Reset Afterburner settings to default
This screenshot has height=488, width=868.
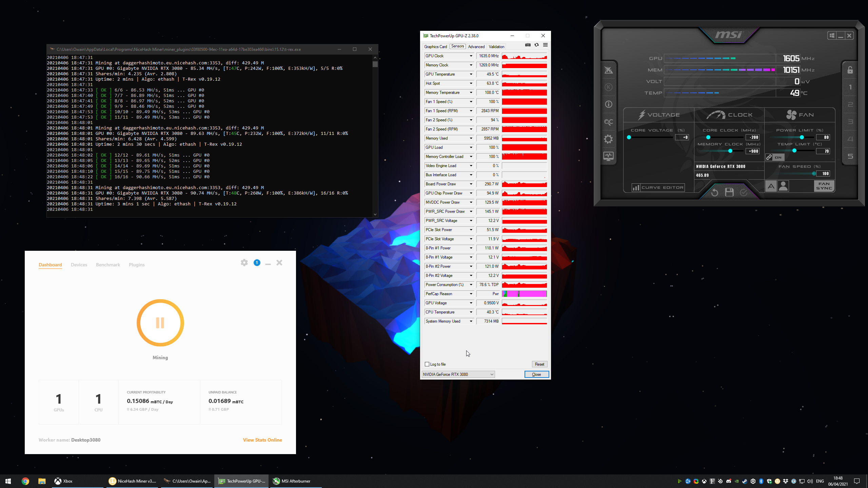714,192
